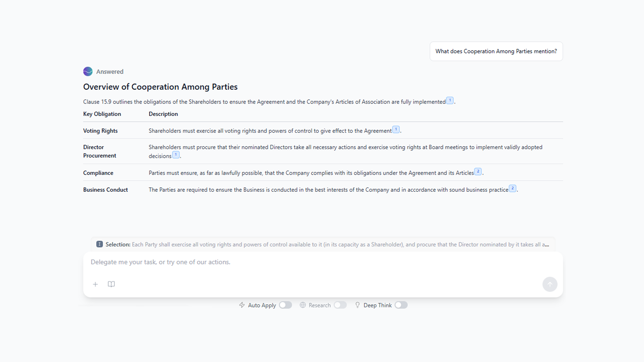The image size is (644, 362).
Task: Click the assistant avatar logo next to Answered
Action: 88,71
